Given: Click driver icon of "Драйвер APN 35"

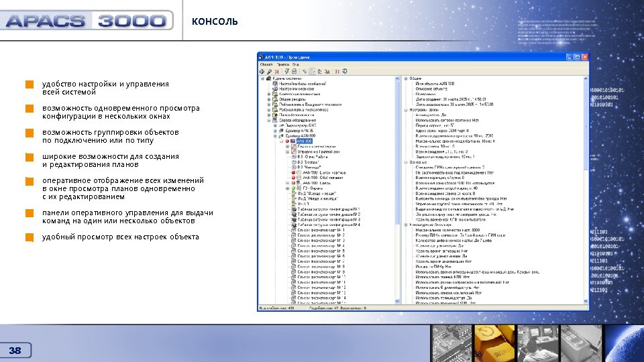Looking at the screenshot, I should click(281, 131).
